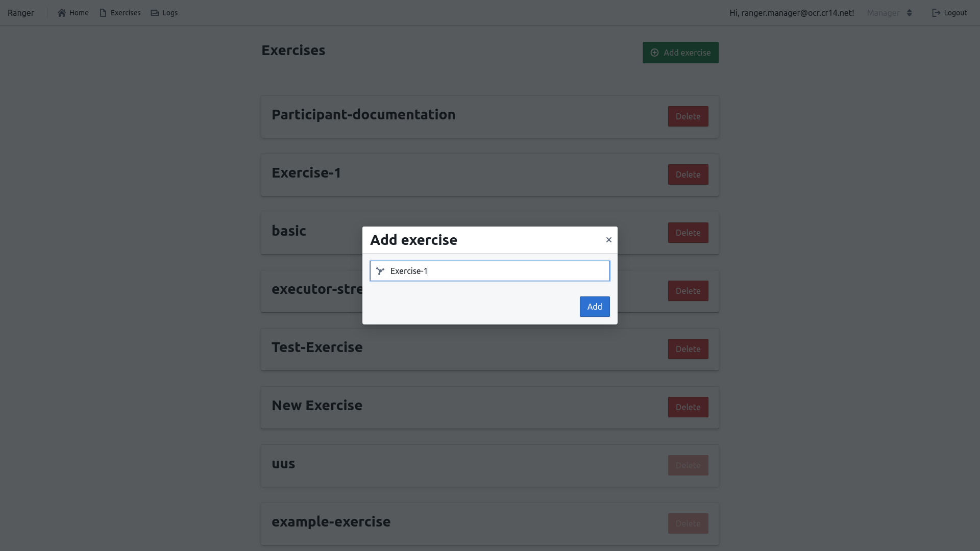Close the Add exercise dialog

[x=608, y=239]
